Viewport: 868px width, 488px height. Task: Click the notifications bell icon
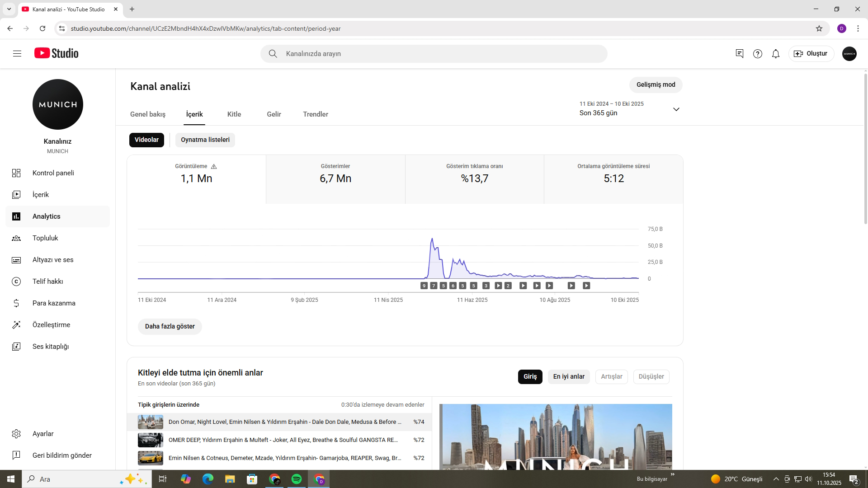click(x=776, y=54)
